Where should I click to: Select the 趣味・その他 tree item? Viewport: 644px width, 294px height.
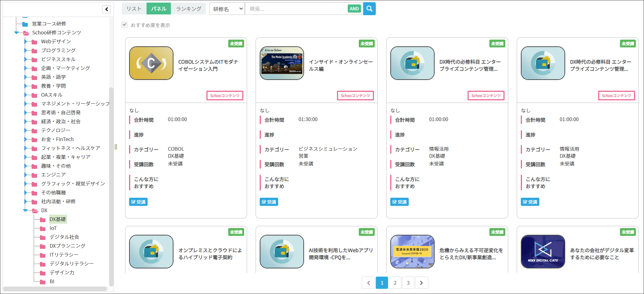[56, 166]
